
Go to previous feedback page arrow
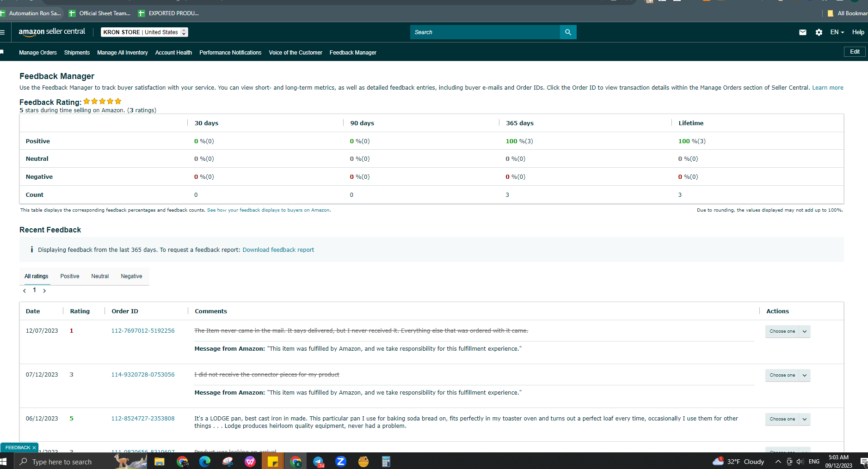click(x=25, y=291)
